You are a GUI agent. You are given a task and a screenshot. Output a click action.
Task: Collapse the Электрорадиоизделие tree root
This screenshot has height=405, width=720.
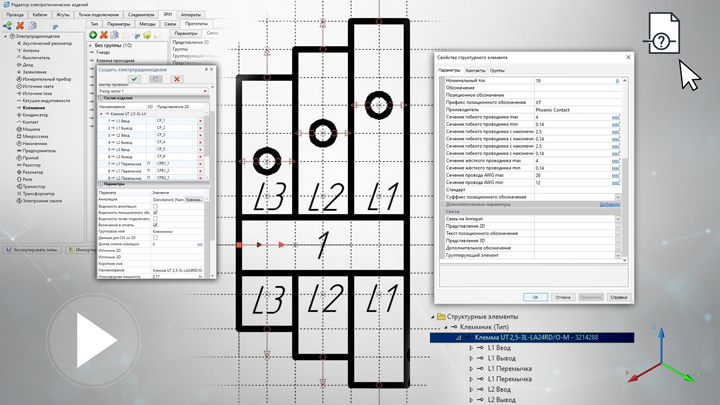[x=6, y=36]
